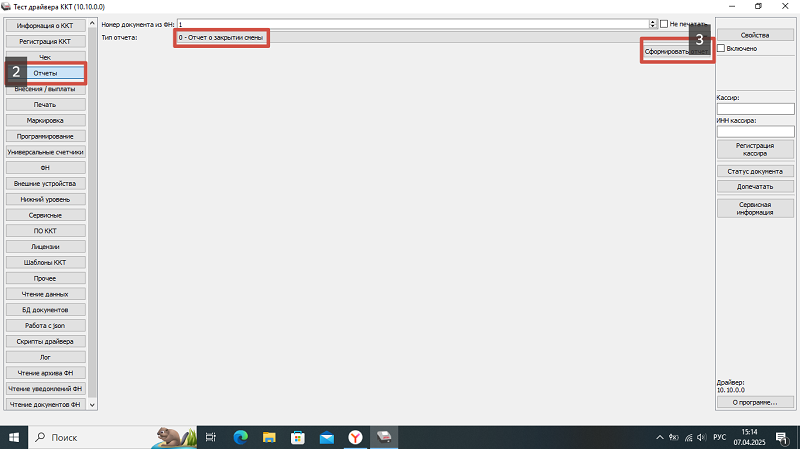
Task: Toggle the Включено checkbox
Action: (x=721, y=48)
